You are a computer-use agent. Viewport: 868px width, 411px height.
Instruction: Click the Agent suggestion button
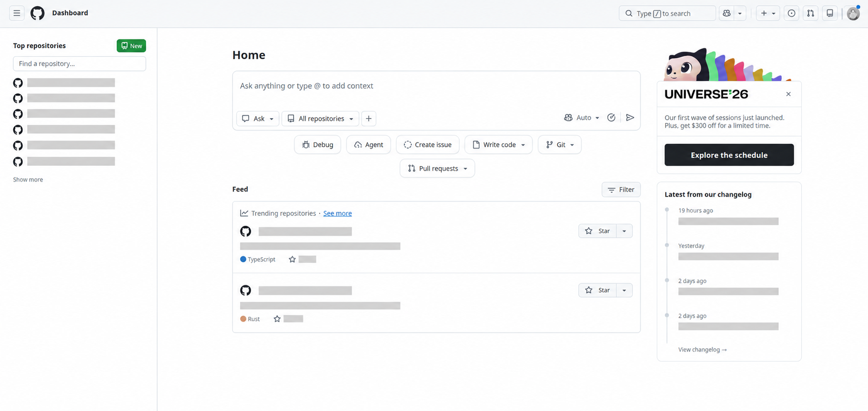368,145
